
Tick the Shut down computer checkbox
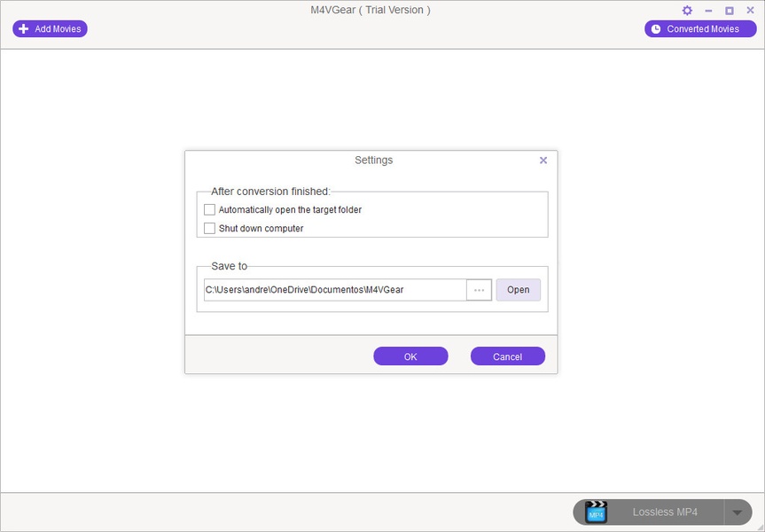pyautogui.click(x=209, y=228)
